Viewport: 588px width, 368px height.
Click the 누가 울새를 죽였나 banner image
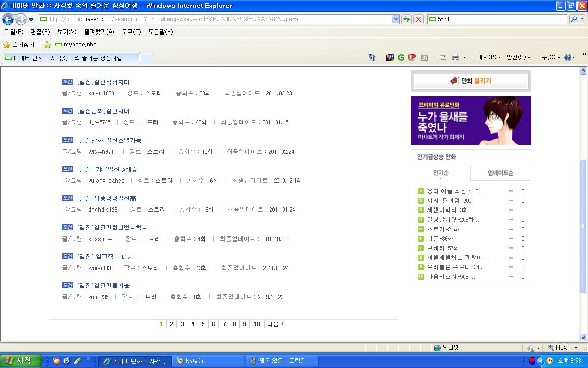[470, 121]
